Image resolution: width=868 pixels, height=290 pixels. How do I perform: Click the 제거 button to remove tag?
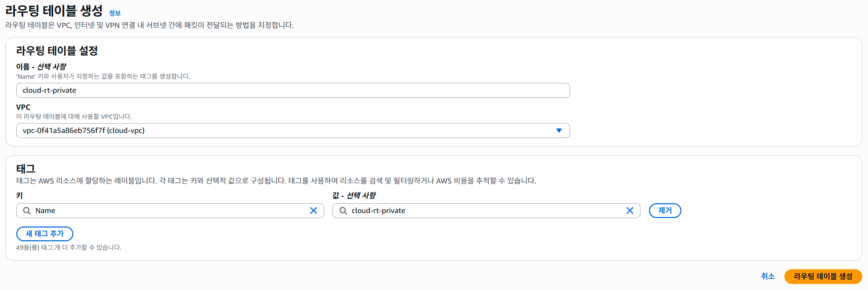point(665,211)
